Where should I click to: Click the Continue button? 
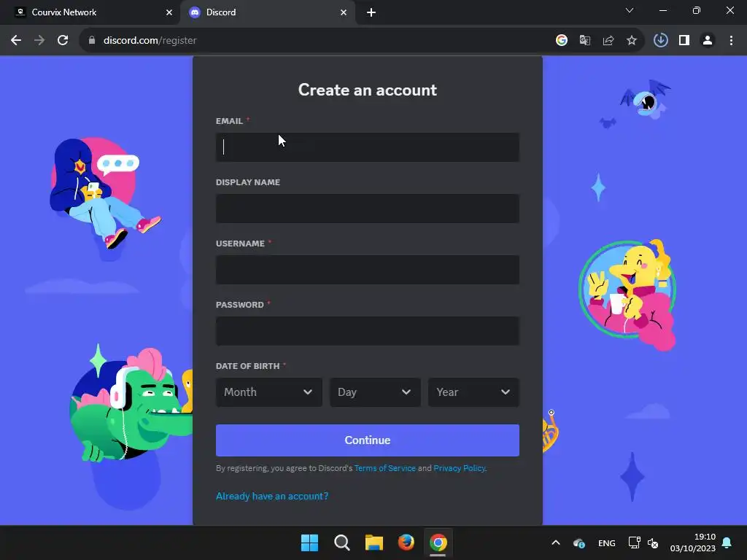point(368,440)
